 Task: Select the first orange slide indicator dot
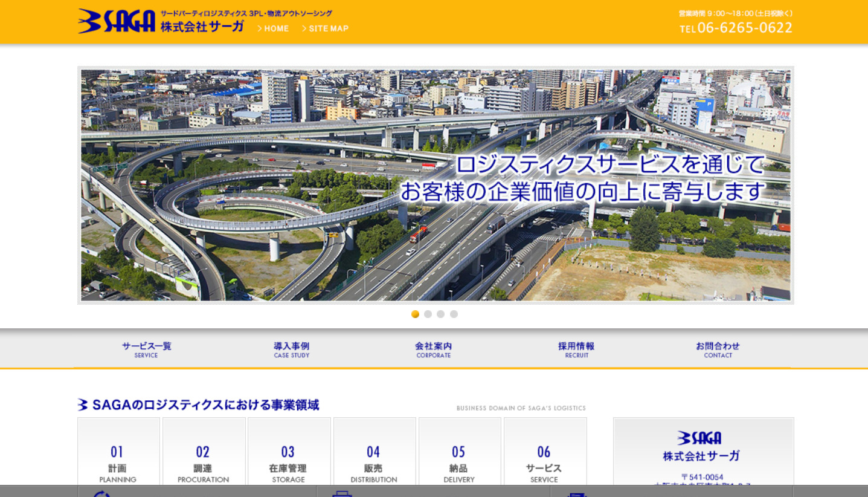415,314
